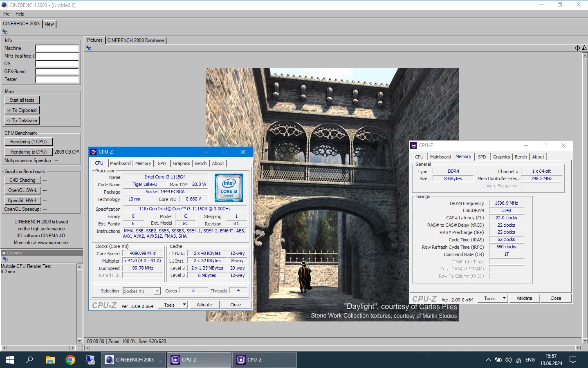Click the move cross icon above picture
The width and height of the screenshot is (588, 368).
pos(577,48)
